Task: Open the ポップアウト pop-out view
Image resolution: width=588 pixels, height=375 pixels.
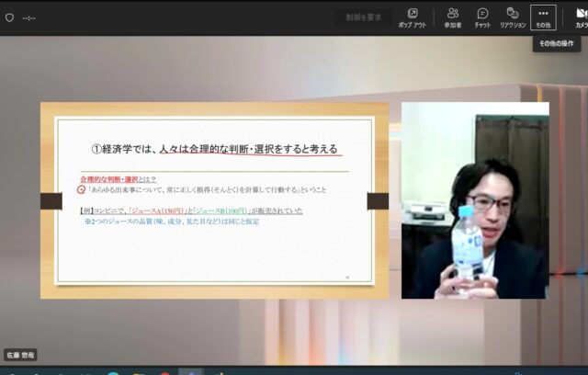Action: tap(413, 17)
